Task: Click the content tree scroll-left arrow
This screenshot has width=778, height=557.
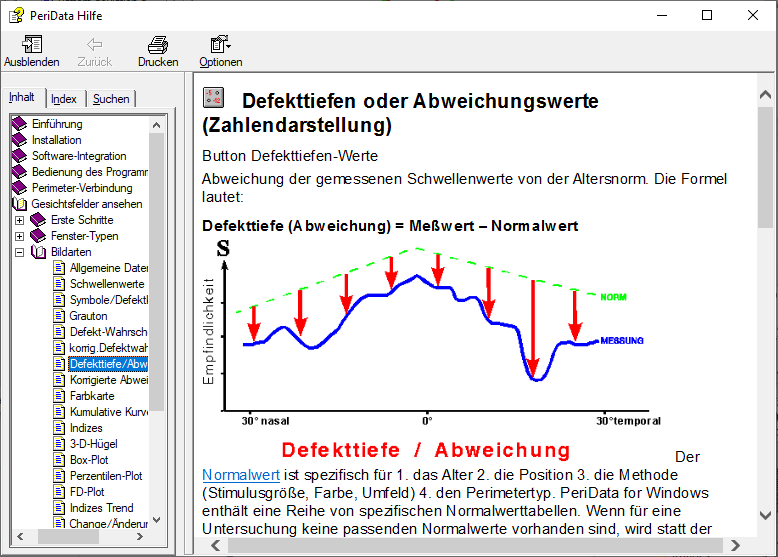Action: click(20, 537)
